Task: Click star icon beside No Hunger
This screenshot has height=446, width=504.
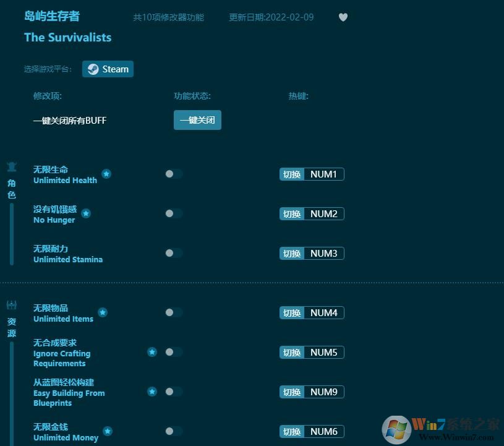Action: [x=86, y=213]
